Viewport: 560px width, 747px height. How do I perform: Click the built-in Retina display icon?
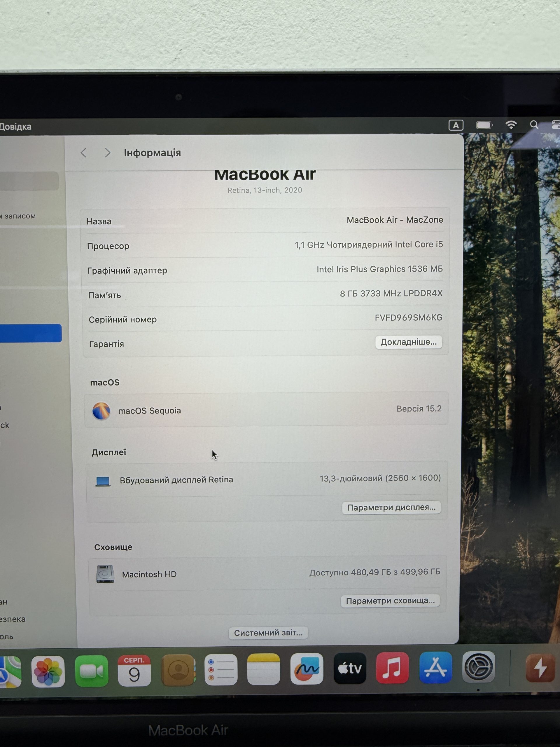click(x=103, y=481)
